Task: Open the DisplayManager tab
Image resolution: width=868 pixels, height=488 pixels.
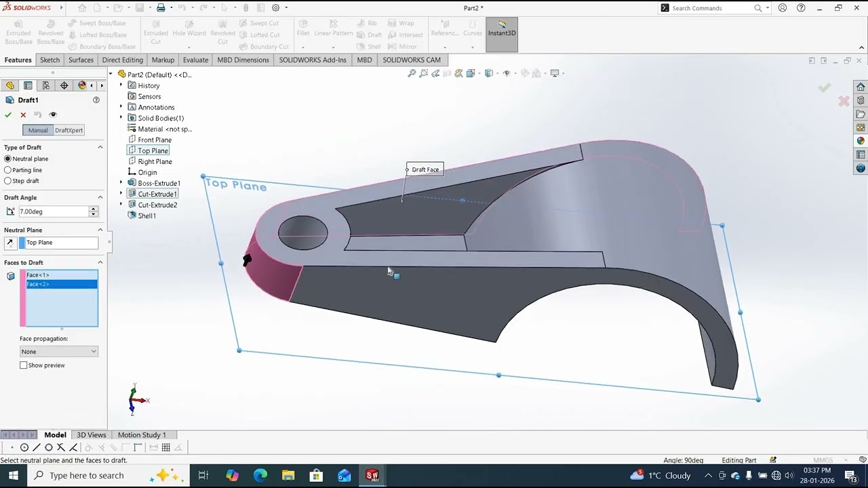Action: (82, 85)
